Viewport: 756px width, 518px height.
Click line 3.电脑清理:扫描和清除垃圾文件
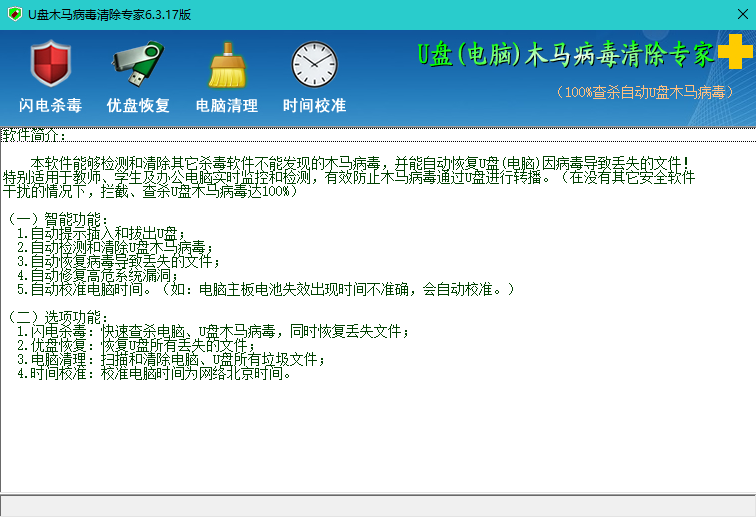[x=171, y=359]
